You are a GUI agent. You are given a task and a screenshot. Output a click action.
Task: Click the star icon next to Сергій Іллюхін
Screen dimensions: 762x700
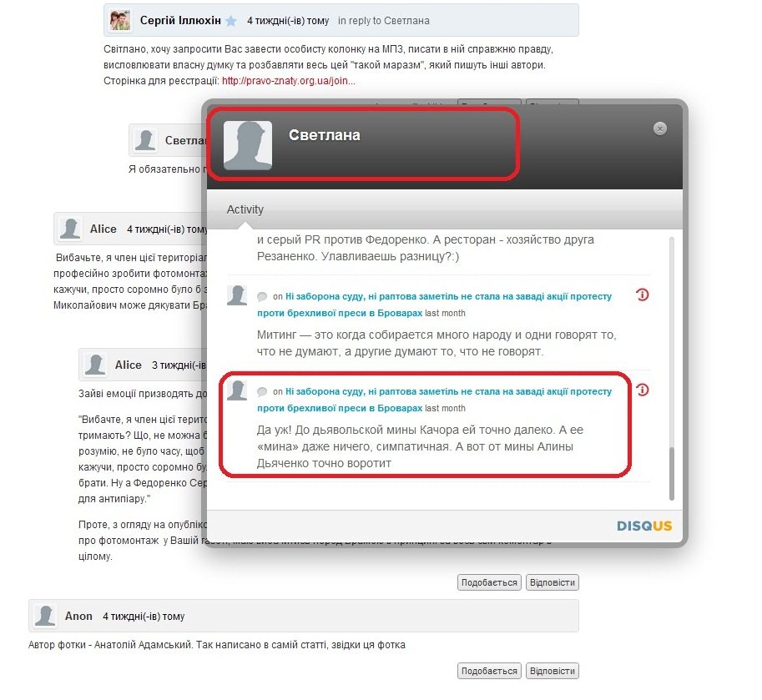(x=231, y=21)
